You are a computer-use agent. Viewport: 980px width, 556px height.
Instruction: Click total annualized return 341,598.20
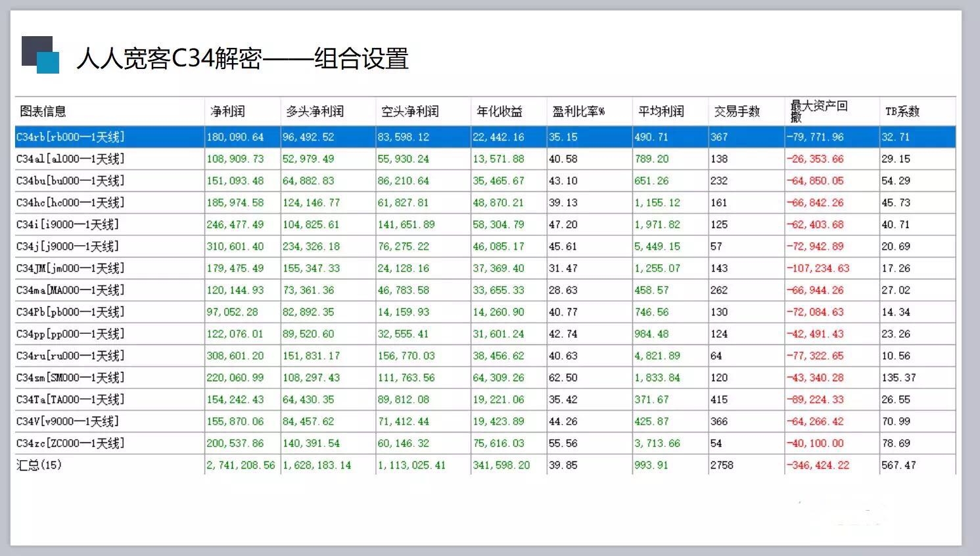[502, 465]
